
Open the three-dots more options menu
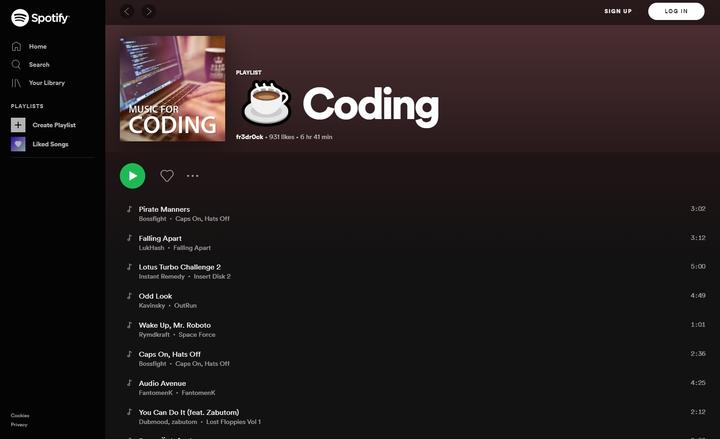pyautogui.click(x=193, y=176)
